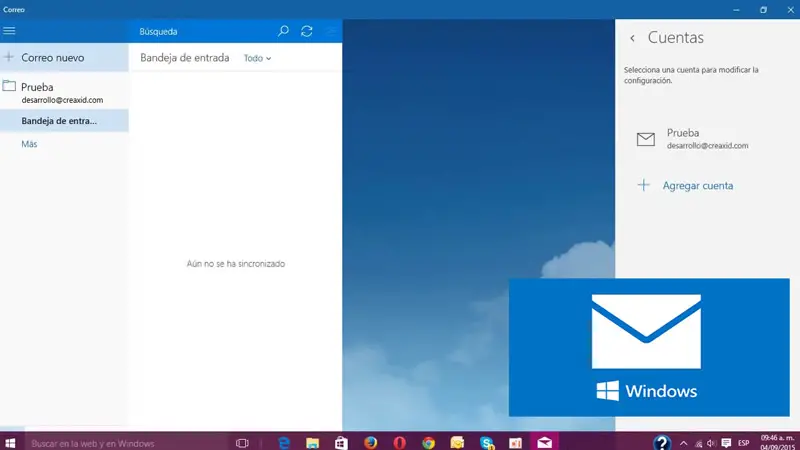Viewport: 800px width, 450px height.
Task: Open the desarrollo@creaxid.com account settings in Cuentas
Action: (x=707, y=139)
